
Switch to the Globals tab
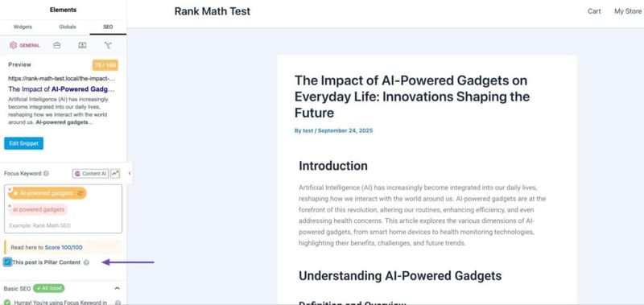coord(68,27)
